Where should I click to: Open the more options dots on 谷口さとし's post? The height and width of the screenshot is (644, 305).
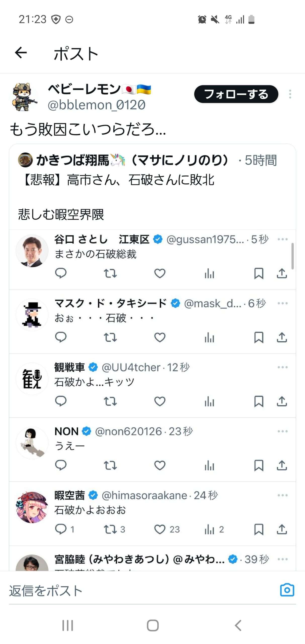tap(282, 239)
